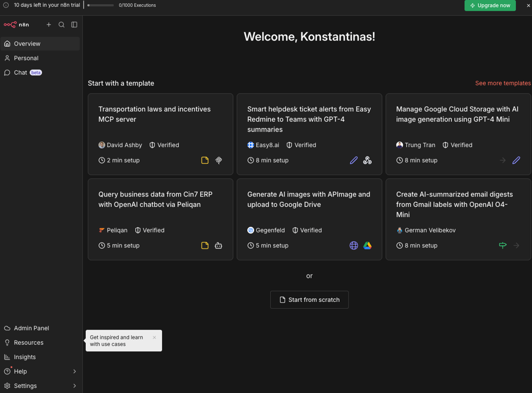Click arrow icon on Google Cloud Storage card

[x=503, y=160]
